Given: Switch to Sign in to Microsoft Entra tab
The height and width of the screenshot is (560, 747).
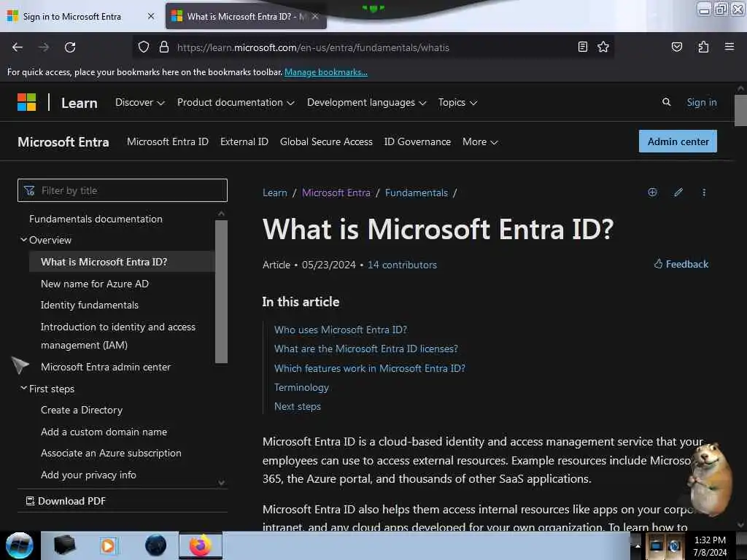Looking at the screenshot, I should pos(72,16).
